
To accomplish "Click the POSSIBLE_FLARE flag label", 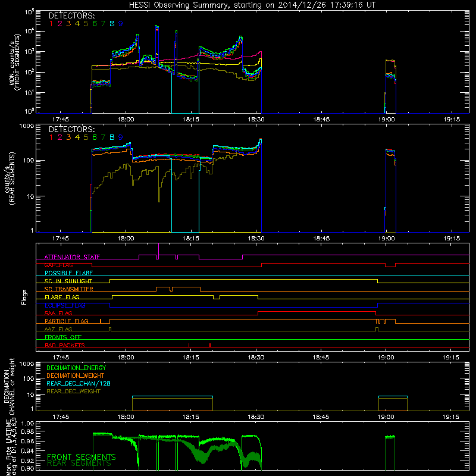I will 68,273.
